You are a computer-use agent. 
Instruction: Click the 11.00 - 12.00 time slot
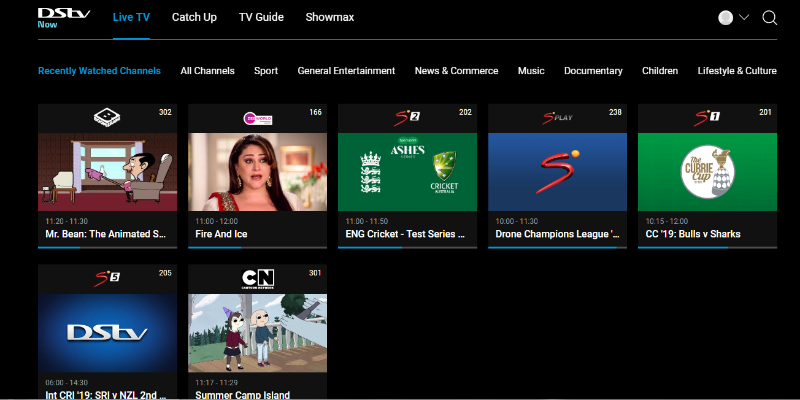pyautogui.click(x=216, y=221)
